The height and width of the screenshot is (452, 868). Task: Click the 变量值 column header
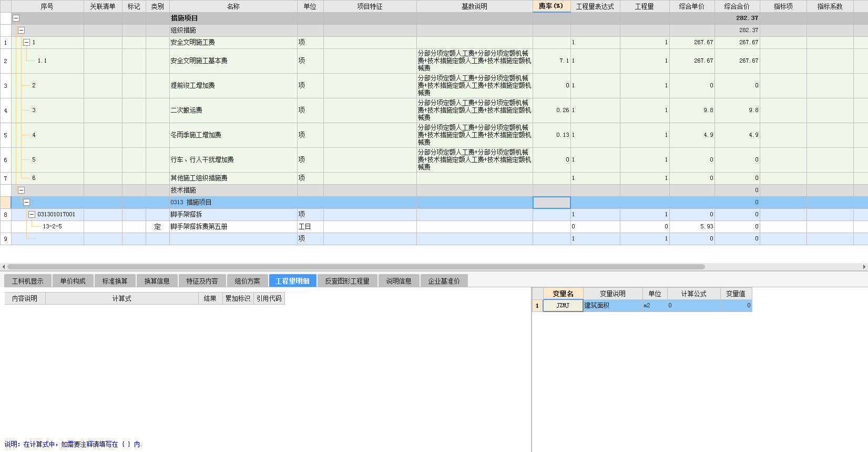pos(736,294)
